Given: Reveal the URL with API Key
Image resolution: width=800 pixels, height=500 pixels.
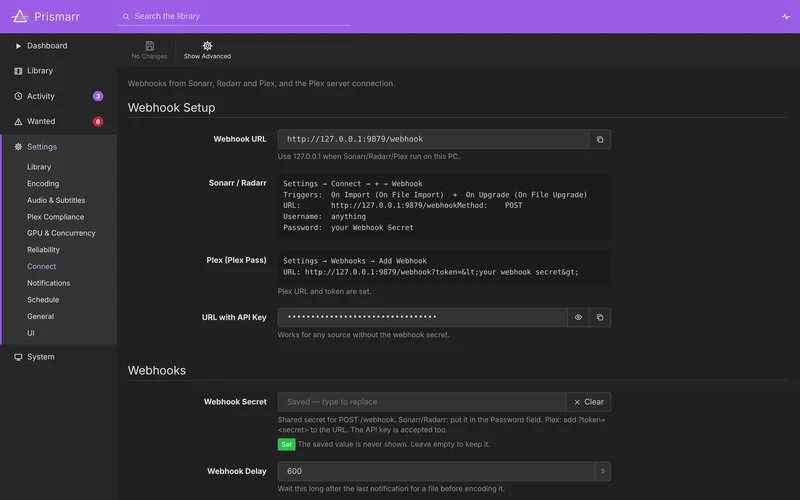Looking at the screenshot, I should tap(578, 317).
